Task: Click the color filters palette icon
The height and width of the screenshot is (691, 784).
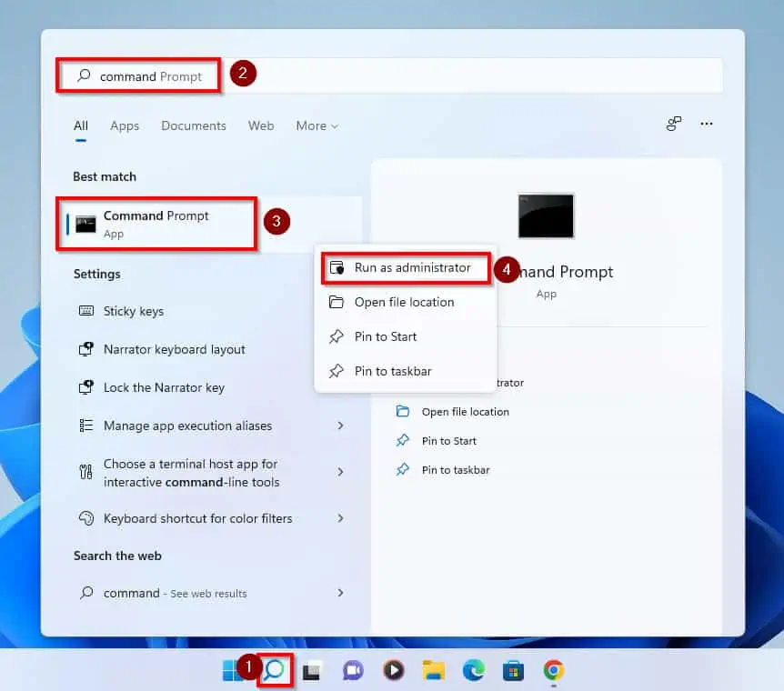Action: pos(86,518)
